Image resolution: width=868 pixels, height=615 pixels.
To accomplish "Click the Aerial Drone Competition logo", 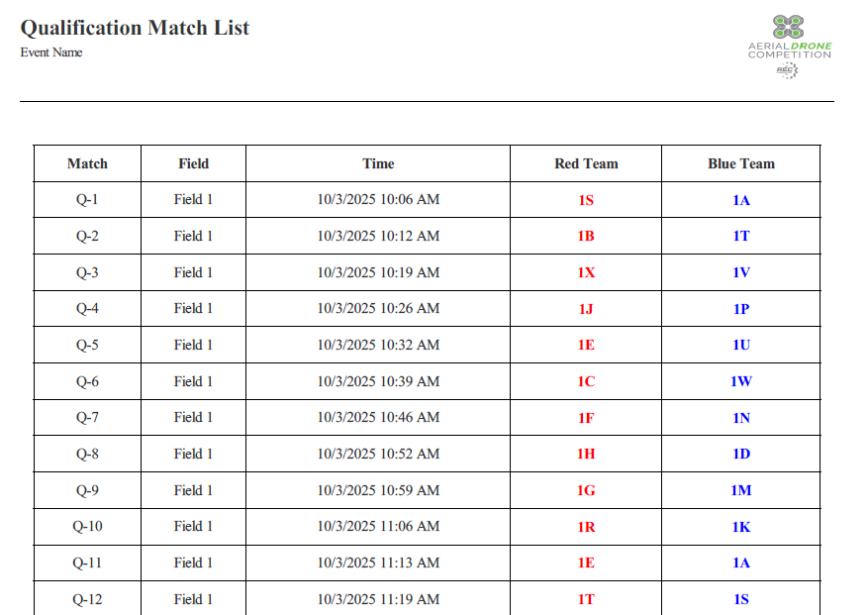I will tap(790, 47).
